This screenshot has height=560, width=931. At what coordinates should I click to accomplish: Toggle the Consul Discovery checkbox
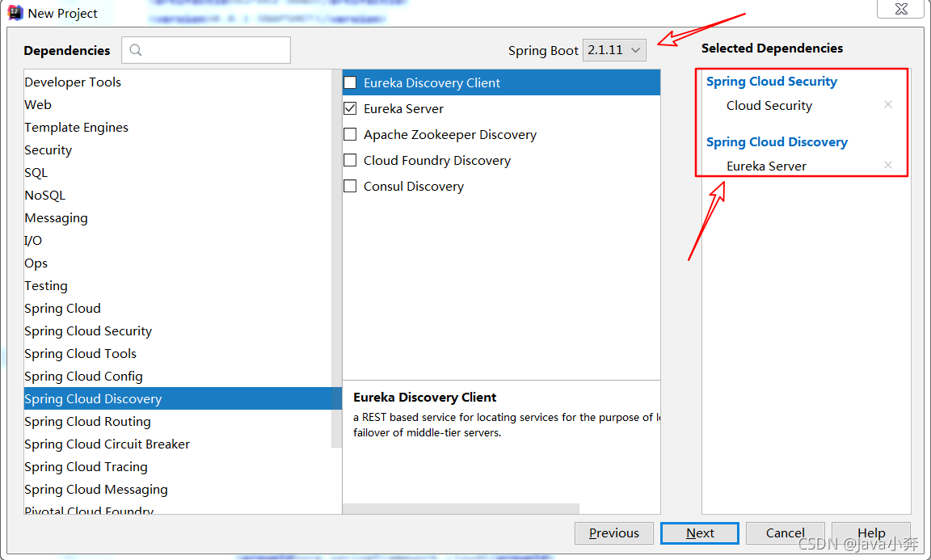(x=350, y=186)
